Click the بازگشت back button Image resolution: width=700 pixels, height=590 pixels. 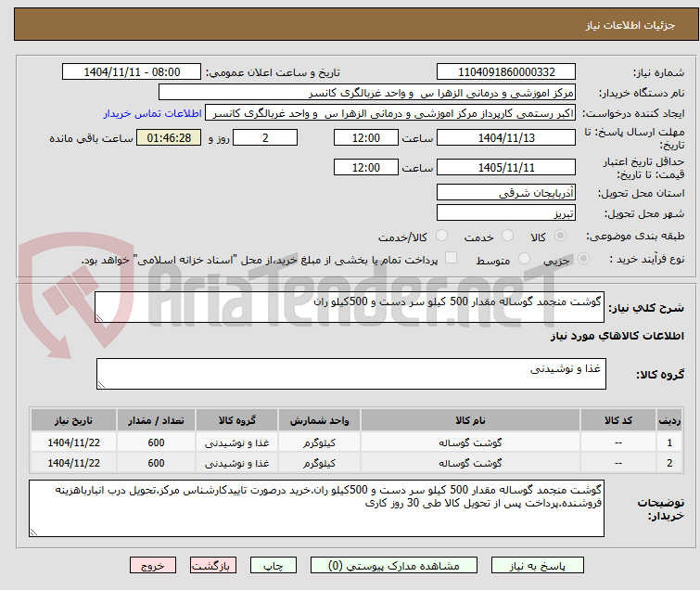(x=213, y=566)
